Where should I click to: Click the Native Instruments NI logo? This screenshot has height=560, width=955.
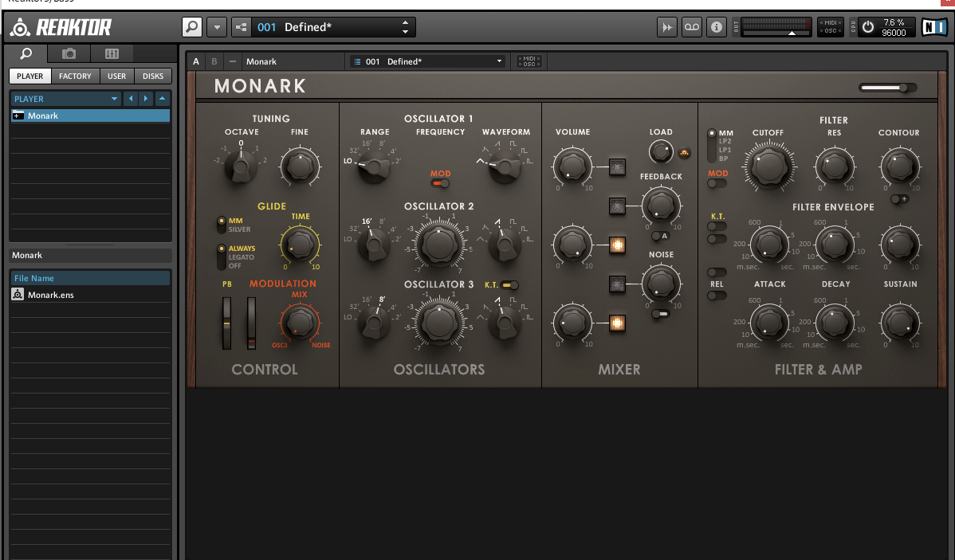tap(934, 27)
